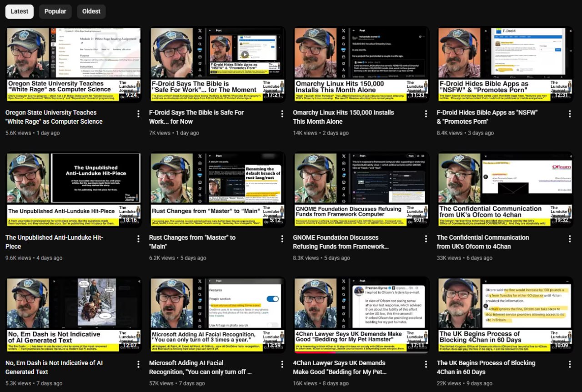
Task: Open more options for Rust Changes video
Action: point(282,239)
